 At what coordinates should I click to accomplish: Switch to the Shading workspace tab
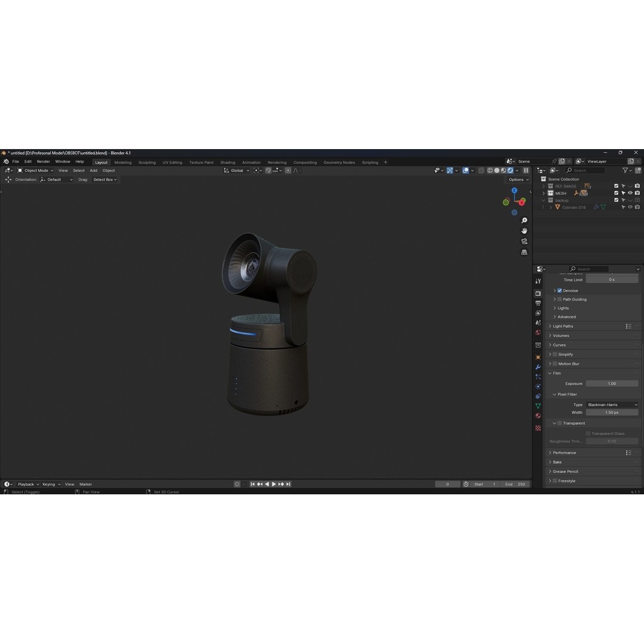pos(227,162)
